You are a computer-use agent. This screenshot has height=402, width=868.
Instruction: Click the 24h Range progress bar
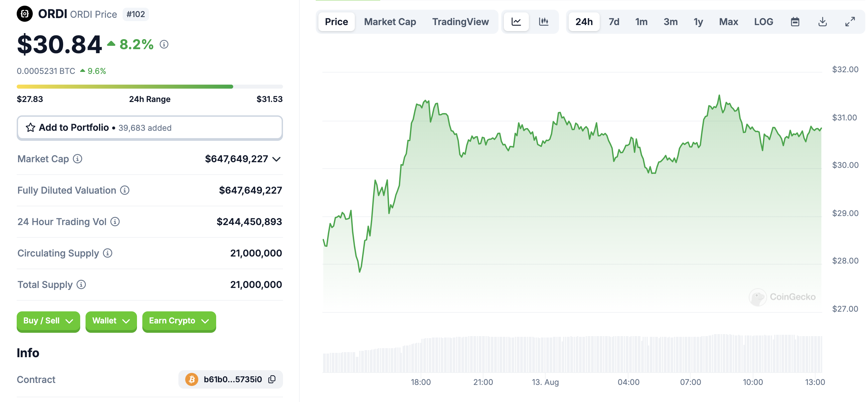click(x=150, y=87)
